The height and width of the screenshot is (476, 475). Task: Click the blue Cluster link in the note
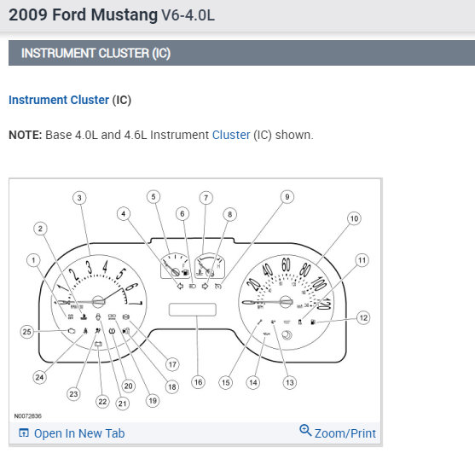231,135
